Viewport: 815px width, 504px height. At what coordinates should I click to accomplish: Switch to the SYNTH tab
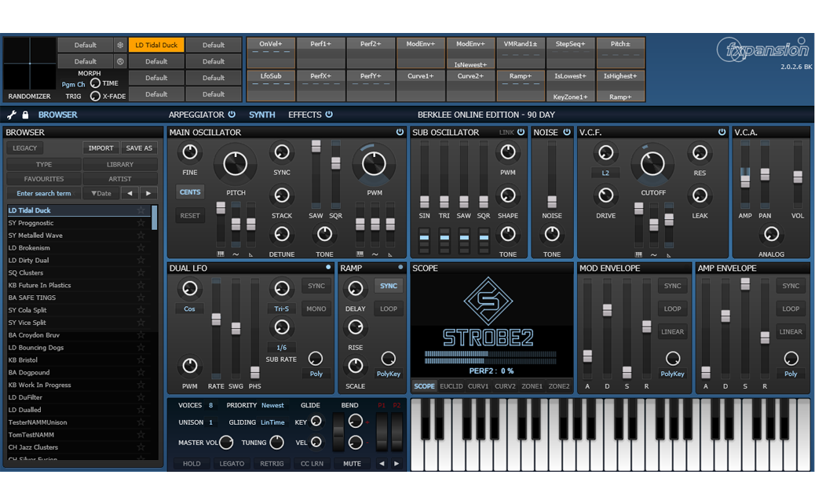[262, 115]
